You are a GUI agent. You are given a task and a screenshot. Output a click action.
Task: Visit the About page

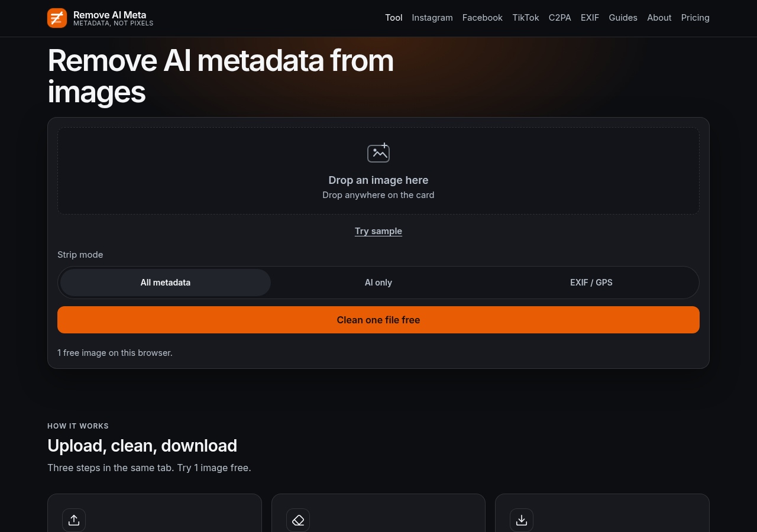click(659, 18)
